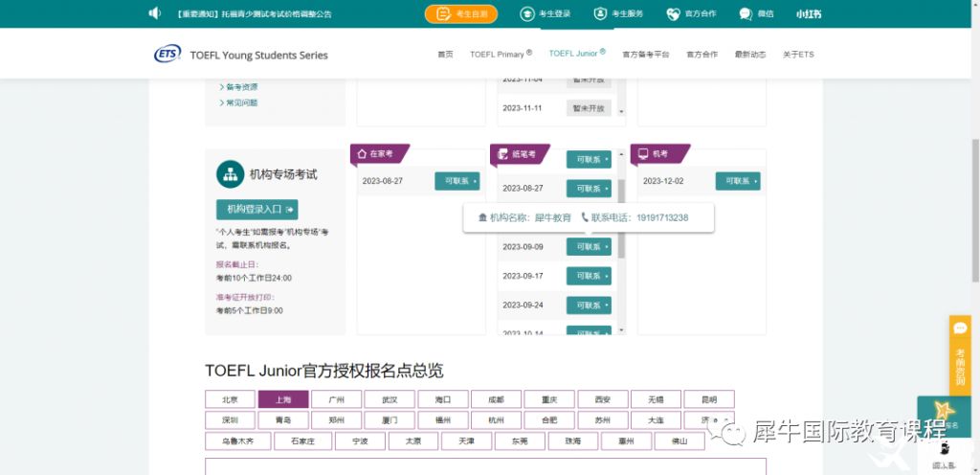Select the 郑州 city tab
980x475 pixels.
336,420
